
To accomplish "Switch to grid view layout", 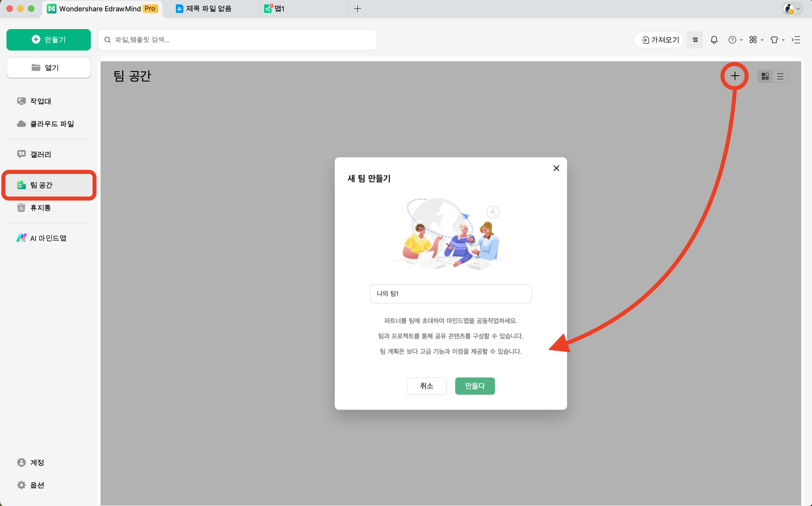I will click(x=765, y=76).
